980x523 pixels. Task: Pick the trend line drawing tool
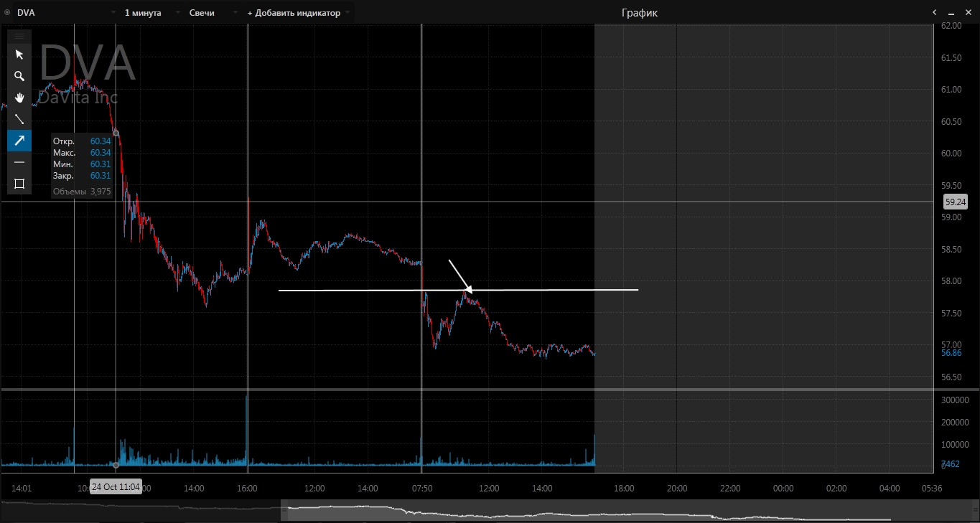(x=19, y=119)
